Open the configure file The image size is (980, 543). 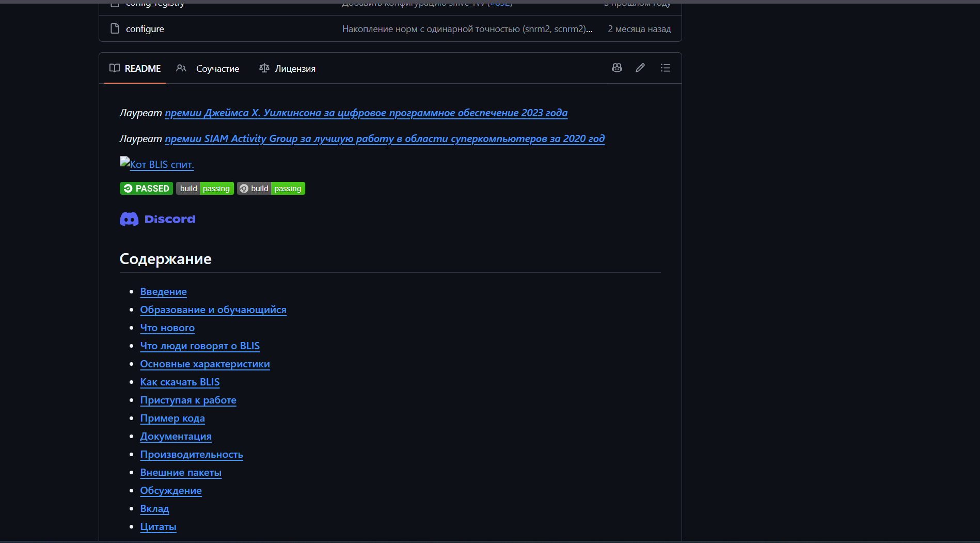(x=145, y=29)
